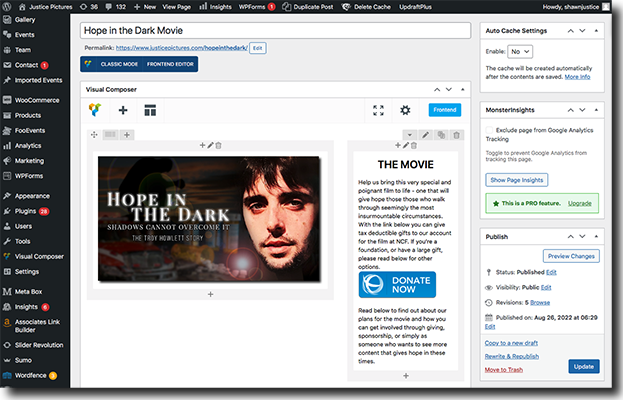This screenshot has width=623, height=400.
Task: Append element below the movie image
Action: 211,294
